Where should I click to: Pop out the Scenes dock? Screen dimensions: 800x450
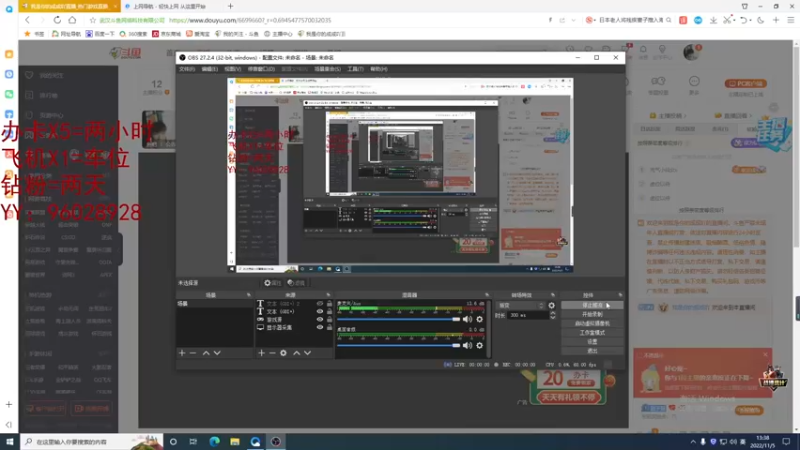click(248, 295)
